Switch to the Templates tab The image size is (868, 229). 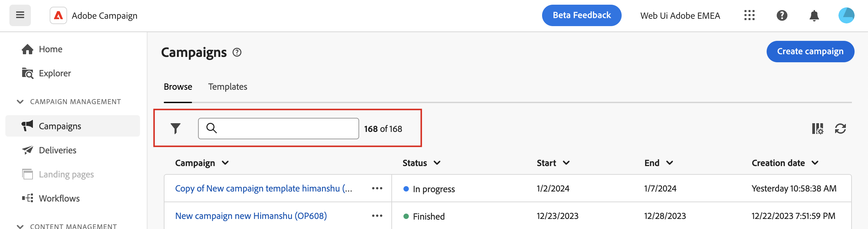coord(228,87)
